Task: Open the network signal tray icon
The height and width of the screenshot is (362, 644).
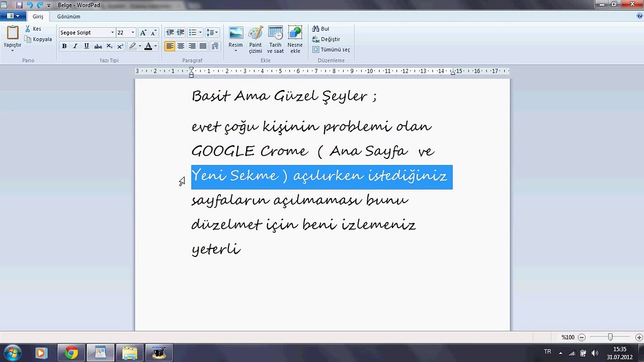Action: [572, 353]
